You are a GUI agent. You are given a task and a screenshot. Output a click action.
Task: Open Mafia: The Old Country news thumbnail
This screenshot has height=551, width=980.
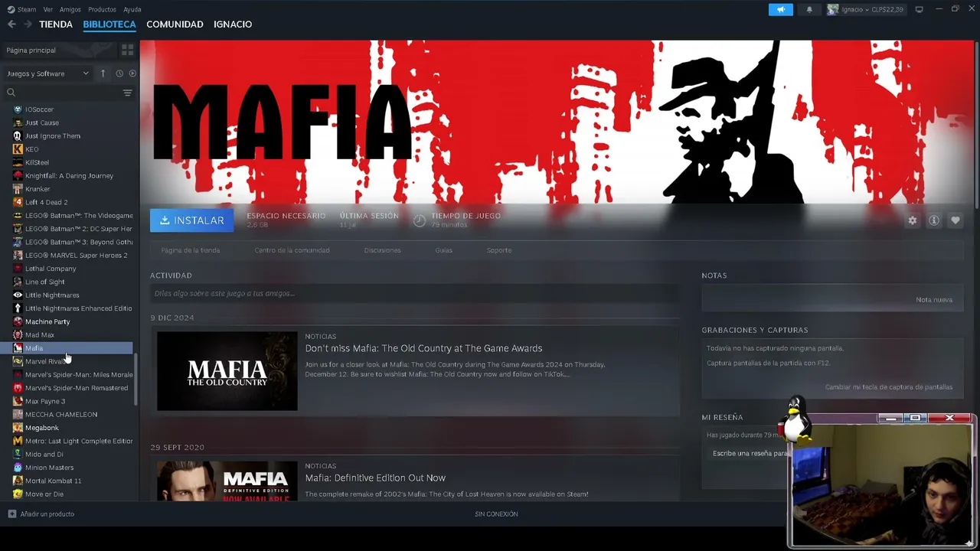coord(227,371)
